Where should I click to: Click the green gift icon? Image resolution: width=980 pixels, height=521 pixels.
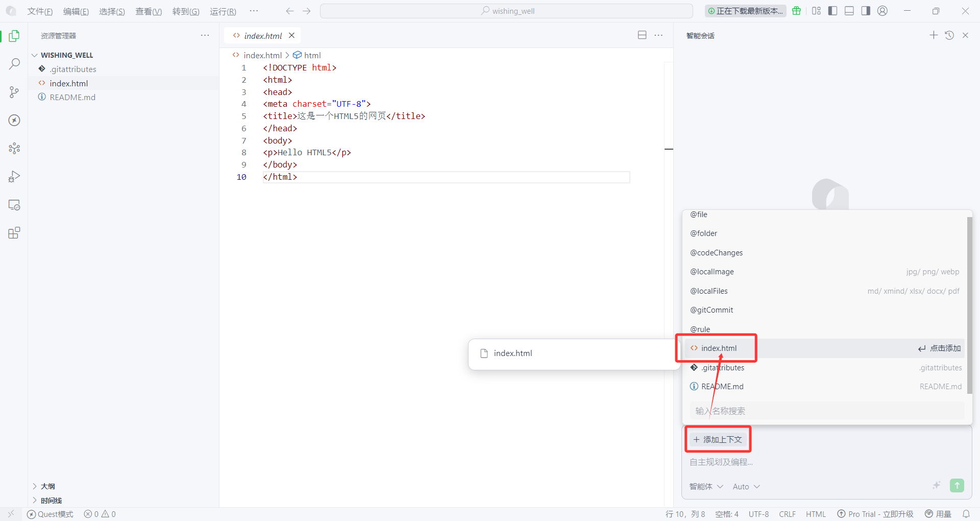796,11
